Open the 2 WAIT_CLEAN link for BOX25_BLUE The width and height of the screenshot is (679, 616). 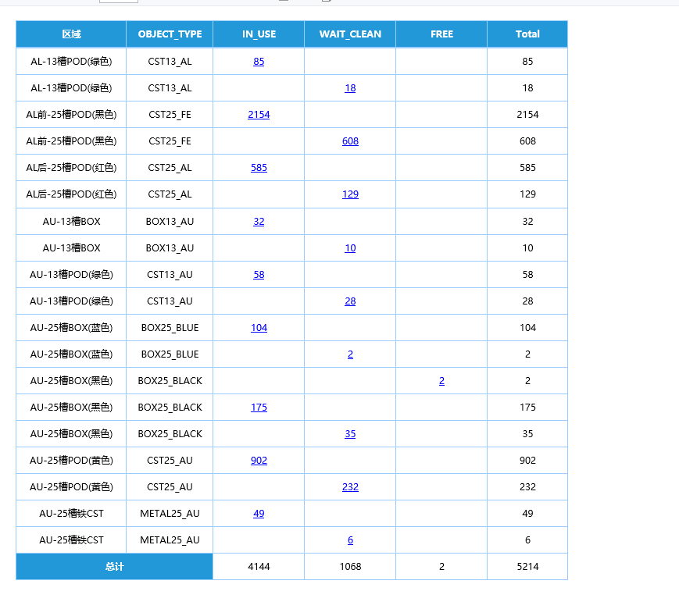click(350, 354)
